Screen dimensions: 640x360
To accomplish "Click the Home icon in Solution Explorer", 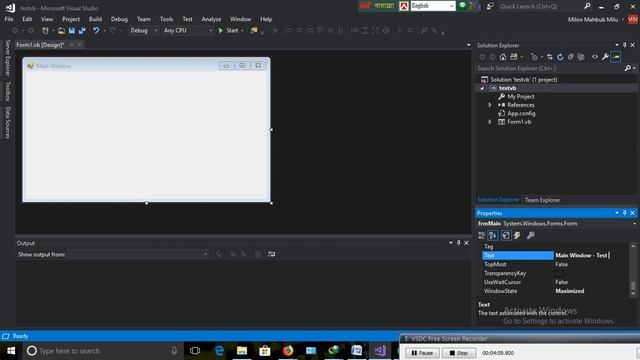I will point(503,57).
